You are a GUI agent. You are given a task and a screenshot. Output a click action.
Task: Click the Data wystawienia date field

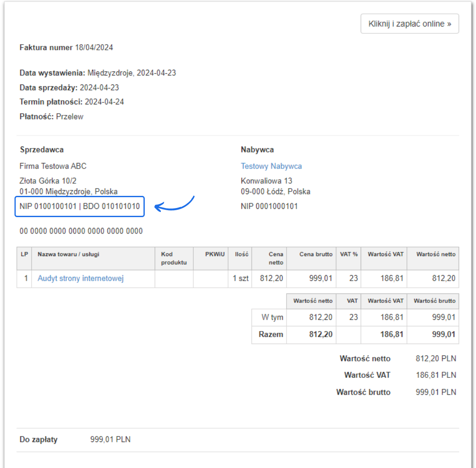pos(98,73)
